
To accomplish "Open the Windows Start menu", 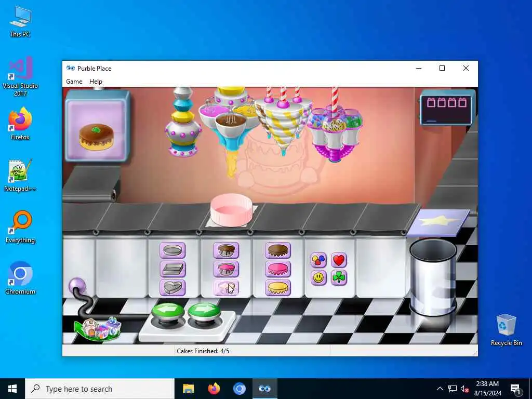I will pos(12,389).
